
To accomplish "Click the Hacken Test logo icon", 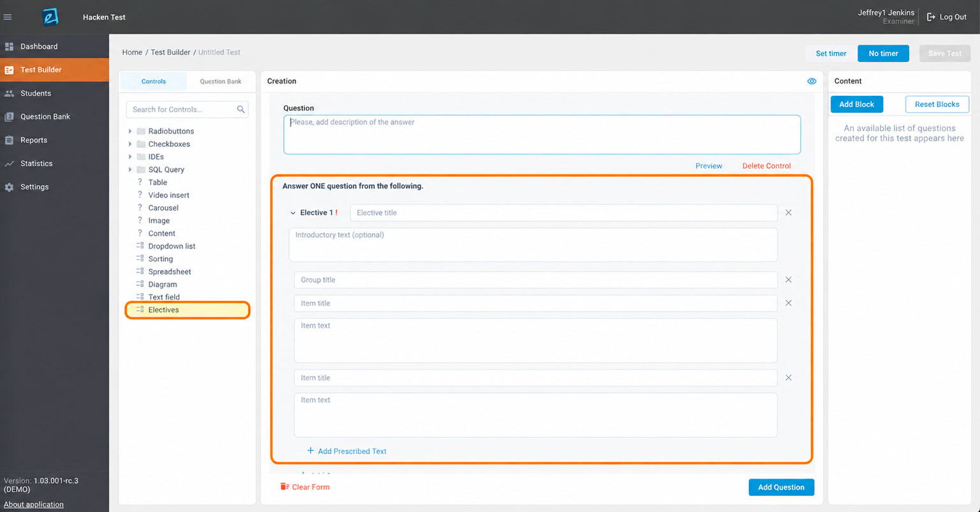I will 50,17.
